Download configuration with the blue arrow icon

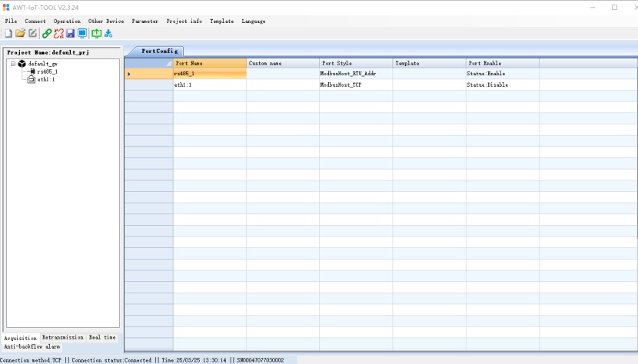[108, 33]
